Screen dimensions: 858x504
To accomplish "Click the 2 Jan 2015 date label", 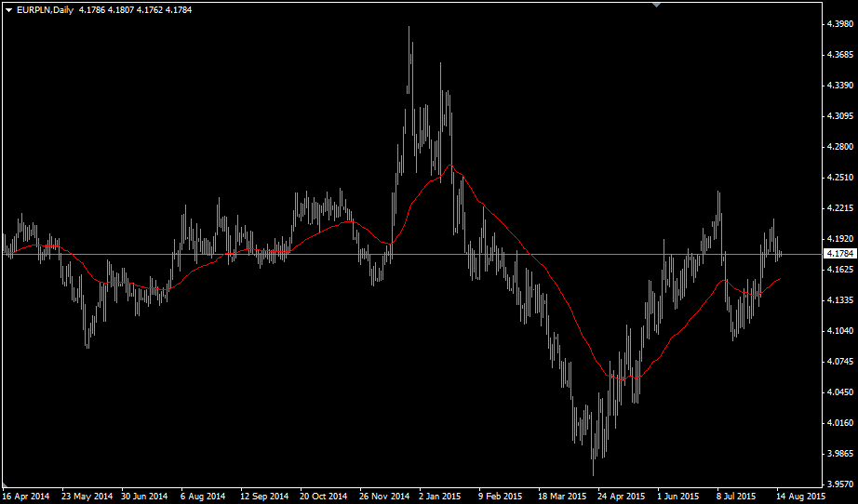I will point(439,497).
